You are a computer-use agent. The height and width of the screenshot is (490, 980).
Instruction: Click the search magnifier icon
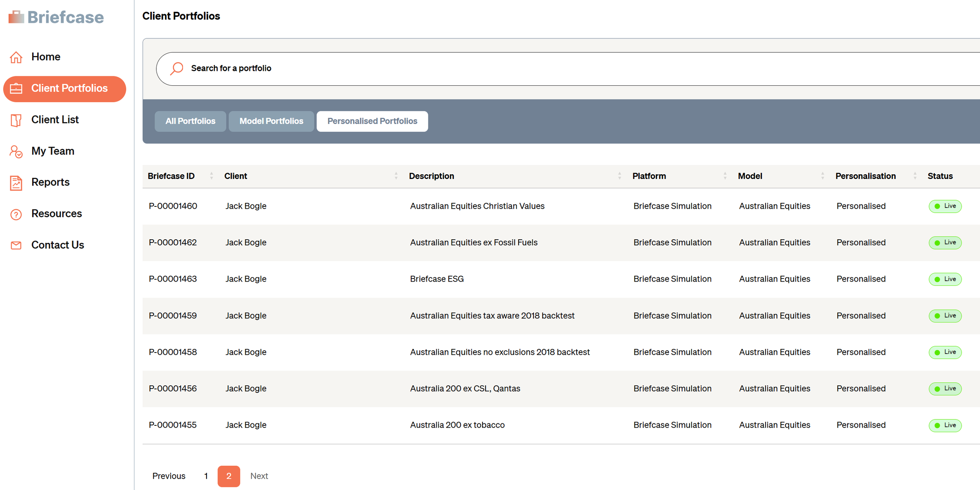(176, 69)
